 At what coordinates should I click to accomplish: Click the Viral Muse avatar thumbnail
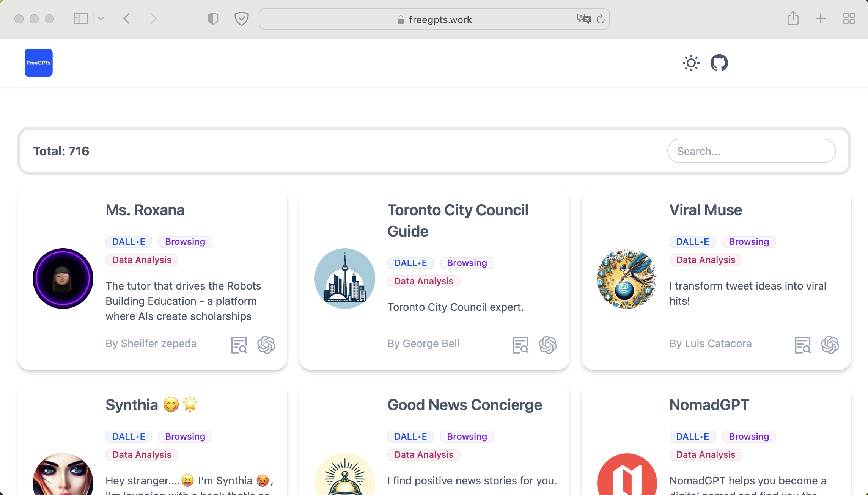(x=627, y=279)
